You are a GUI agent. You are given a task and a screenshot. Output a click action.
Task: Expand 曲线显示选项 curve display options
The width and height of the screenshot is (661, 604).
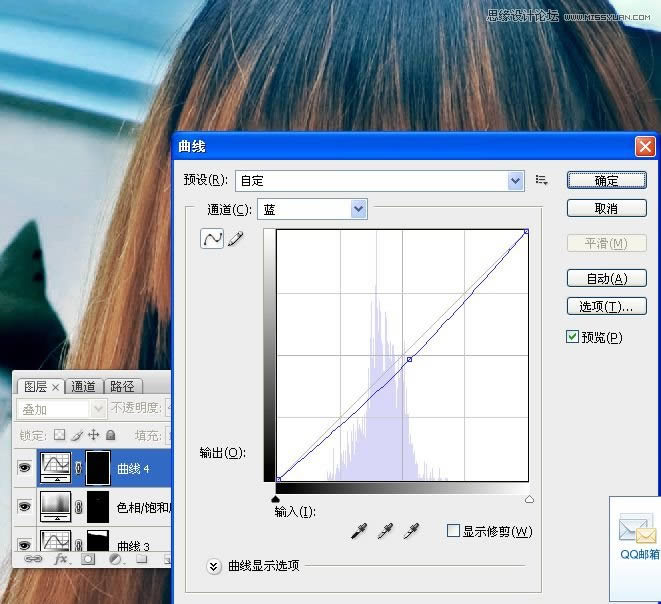click(213, 566)
